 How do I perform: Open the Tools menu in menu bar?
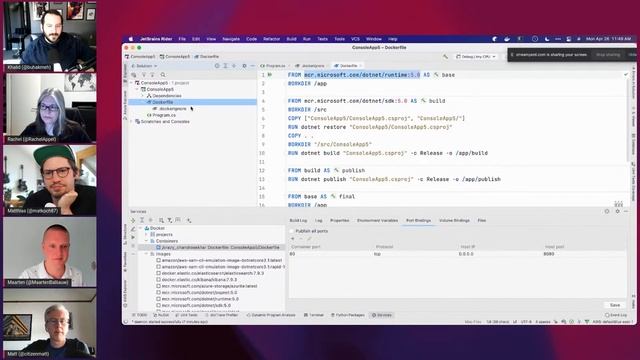click(340, 39)
